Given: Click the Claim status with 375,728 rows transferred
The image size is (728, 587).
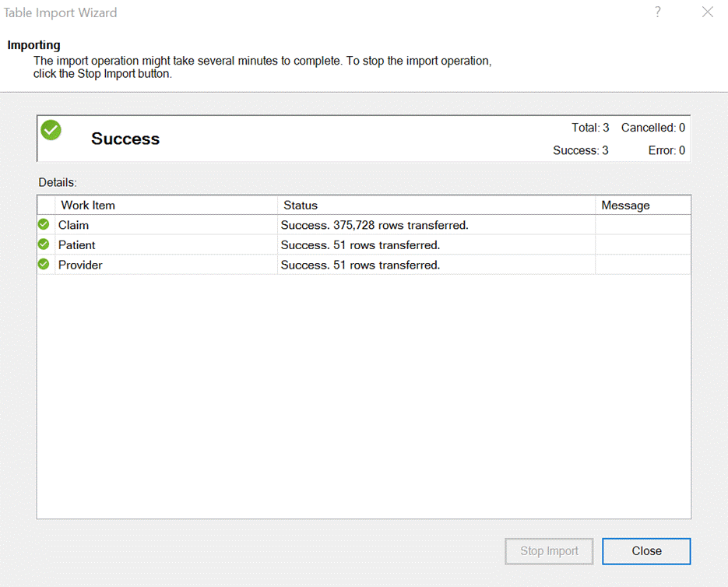Looking at the screenshot, I should pos(375,225).
